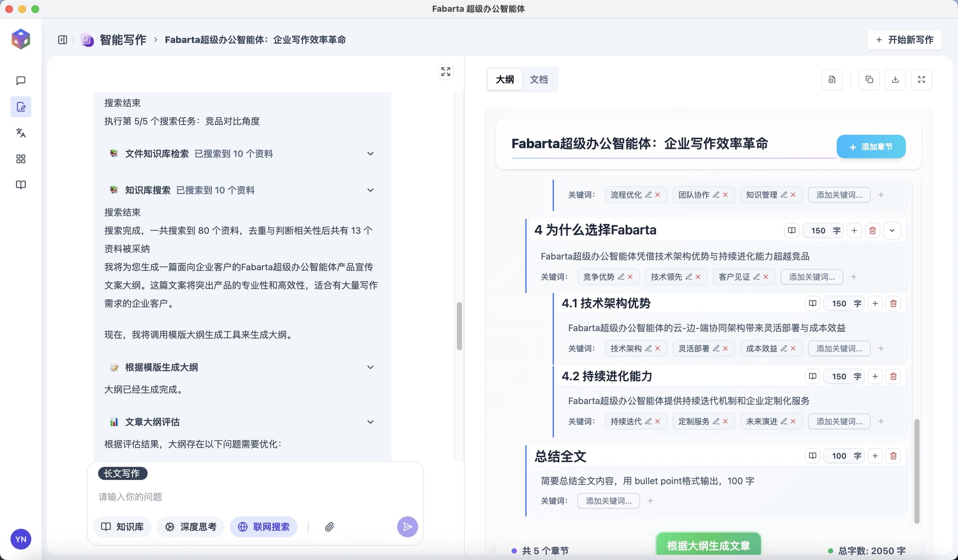Open the chat icon in left sidebar

(21, 80)
